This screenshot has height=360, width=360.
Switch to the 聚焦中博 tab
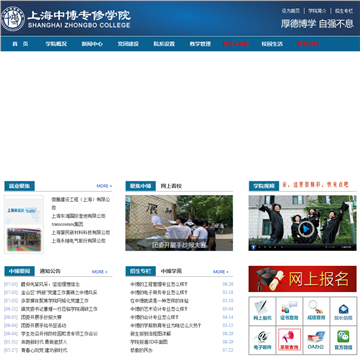(140, 186)
